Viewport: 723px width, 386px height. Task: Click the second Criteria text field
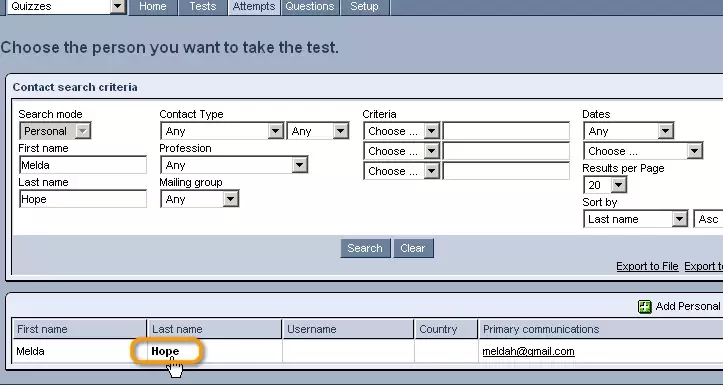(506, 151)
